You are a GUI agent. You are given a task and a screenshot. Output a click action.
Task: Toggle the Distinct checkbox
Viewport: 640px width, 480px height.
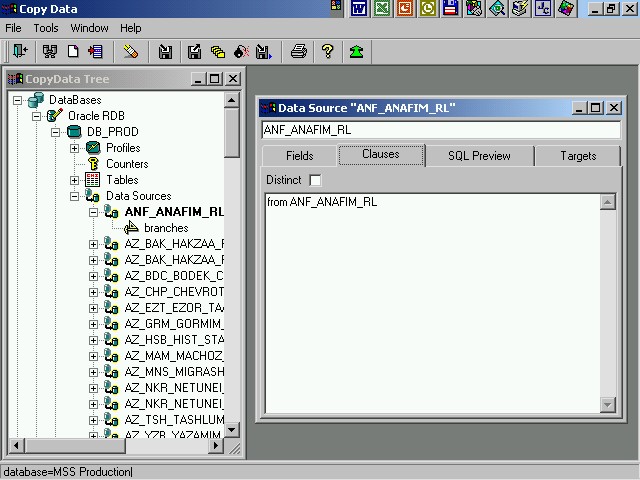pyautogui.click(x=315, y=180)
